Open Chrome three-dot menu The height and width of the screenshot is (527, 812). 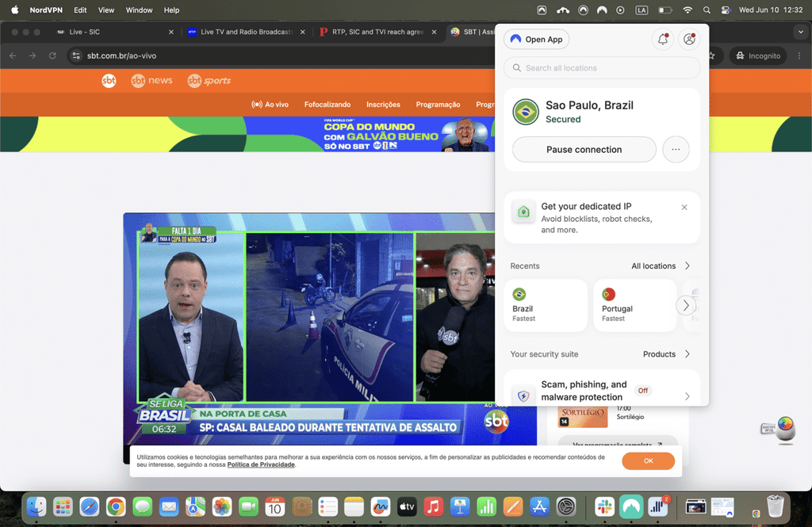click(799, 55)
